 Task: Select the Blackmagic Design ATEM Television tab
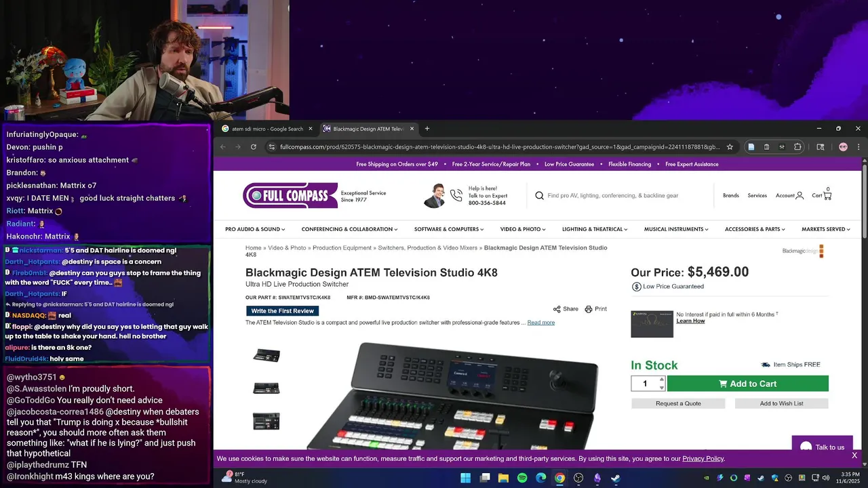[x=369, y=129]
